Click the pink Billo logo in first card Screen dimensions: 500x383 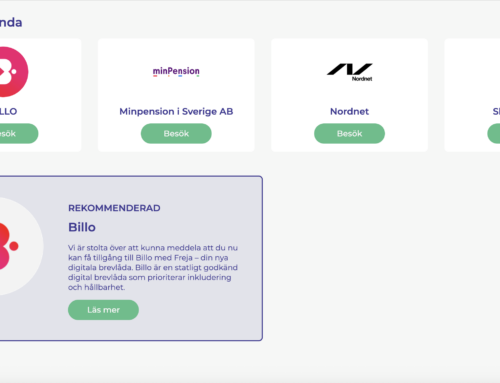pyautogui.click(x=13, y=72)
